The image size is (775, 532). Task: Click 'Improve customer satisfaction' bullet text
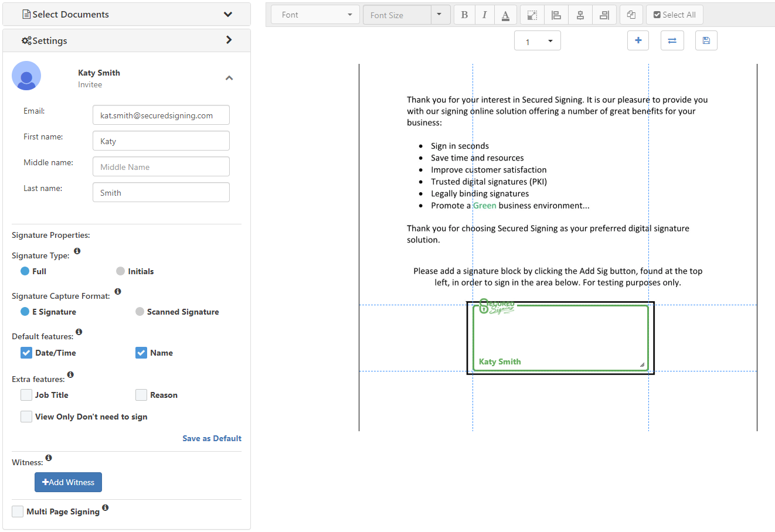coord(489,170)
